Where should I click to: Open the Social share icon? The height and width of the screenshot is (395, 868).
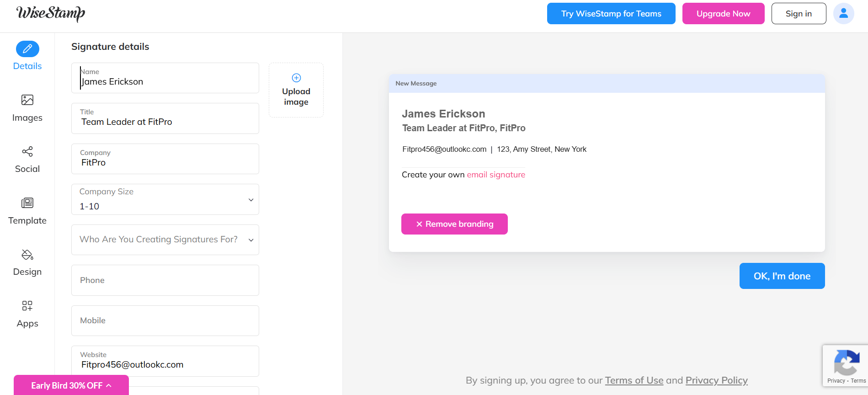point(27,151)
